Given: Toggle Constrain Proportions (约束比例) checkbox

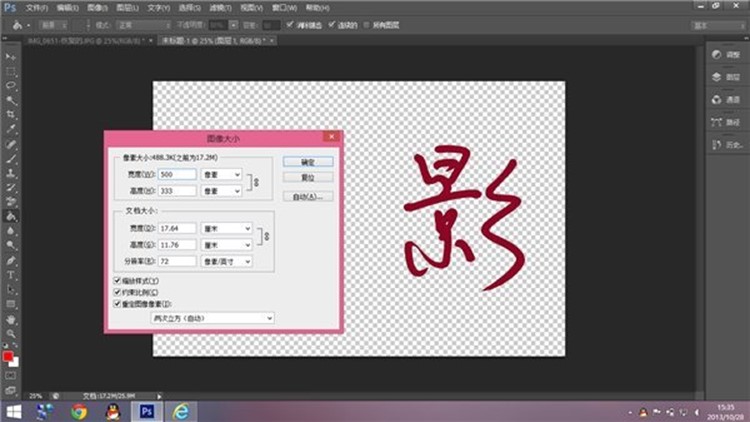Looking at the screenshot, I should 118,291.
